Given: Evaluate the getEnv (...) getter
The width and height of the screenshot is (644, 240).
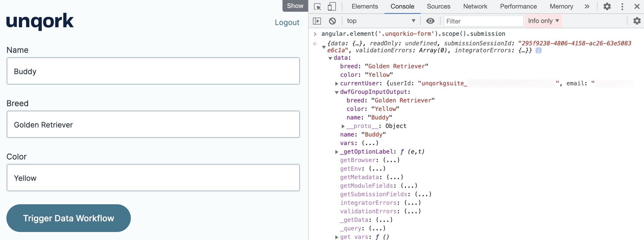Looking at the screenshot, I should 377,169.
